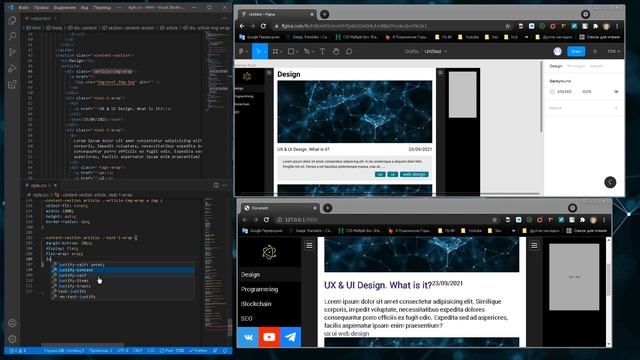640x360 pixels.
Task: Toggle left hamburger menu on the Document page
Action: click(x=309, y=245)
